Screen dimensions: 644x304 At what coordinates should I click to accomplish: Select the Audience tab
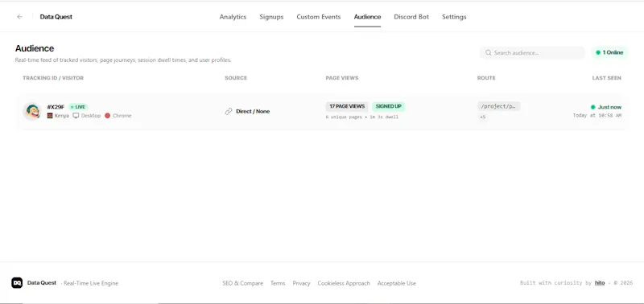pyautogui.click(x=367, y=17)
